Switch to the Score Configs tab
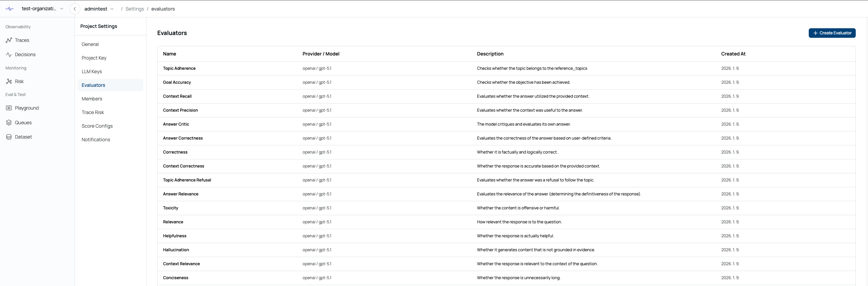868x286 pixels. (x=97, y=126)
